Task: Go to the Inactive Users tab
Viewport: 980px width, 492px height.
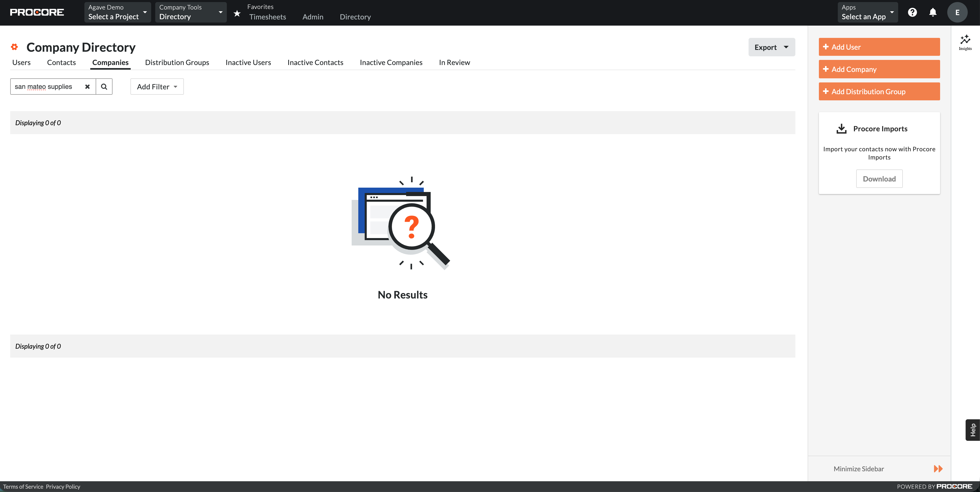Action: tap(248, 62)
